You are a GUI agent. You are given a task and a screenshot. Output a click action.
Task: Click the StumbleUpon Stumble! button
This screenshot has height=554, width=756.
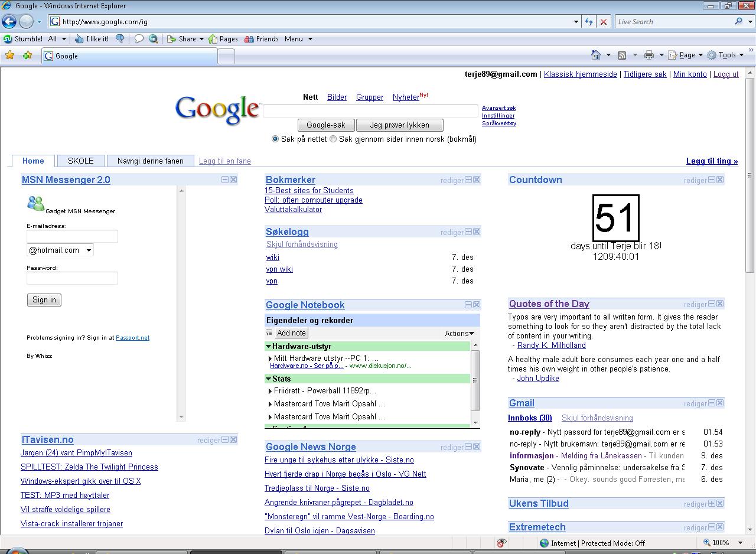click(24, 39)
